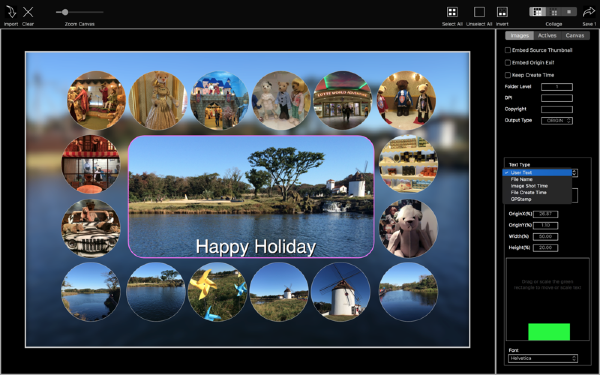Image resolution: width=600 pixels, height=375 pixels.
Task: Click the yellow pinwheel circular thumbnail
Action: [217, 292]
